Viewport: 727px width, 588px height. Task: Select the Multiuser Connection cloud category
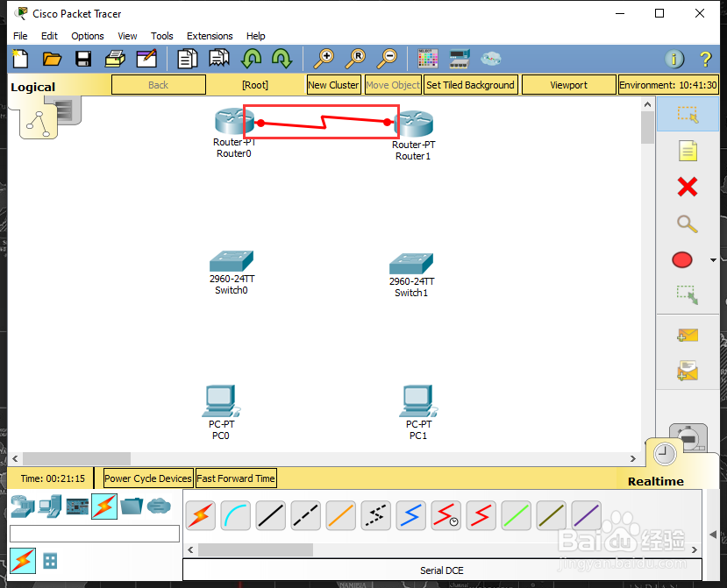click(x=159, y=506)
